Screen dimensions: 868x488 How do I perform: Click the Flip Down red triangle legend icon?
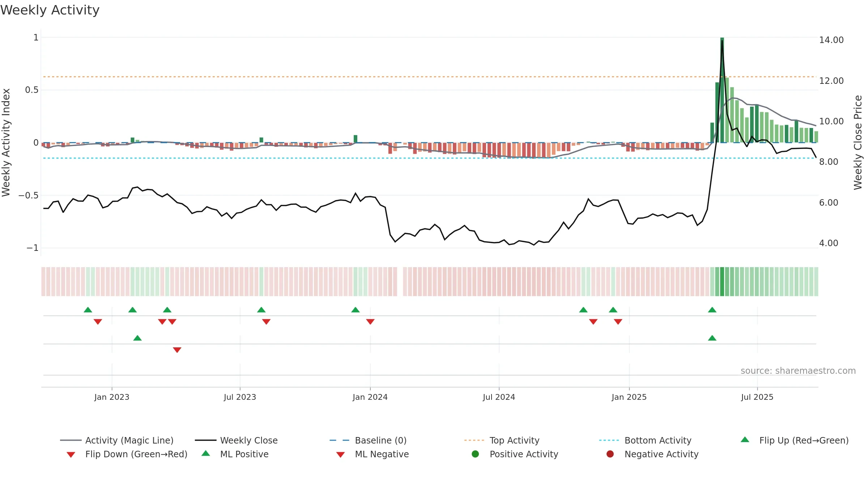[71, 455]
